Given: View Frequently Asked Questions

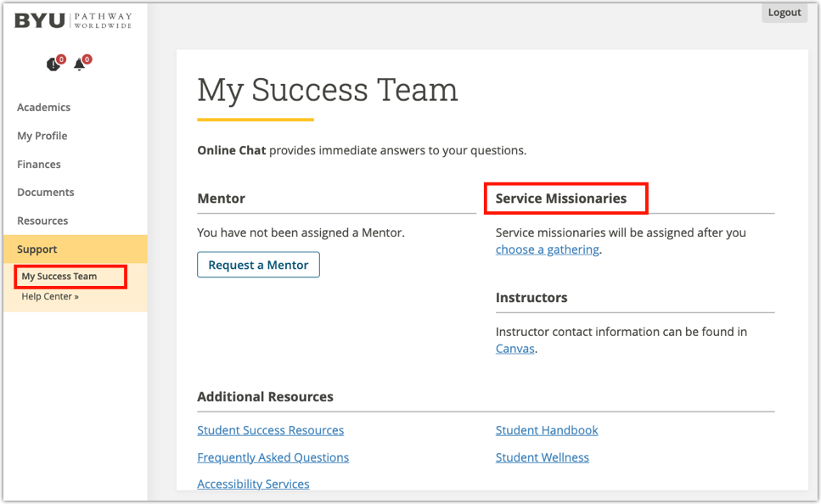Looking at the screenshot, I should coord(273,457).
